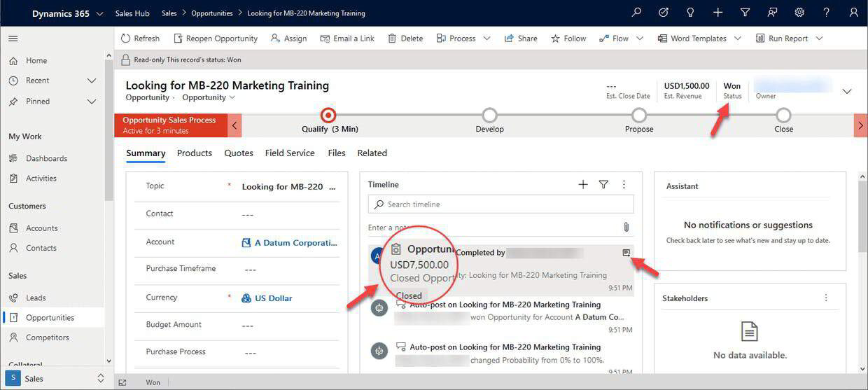Screen dimensions: 868x390
Task: Open Run Report dropdown arrow
Action: 819,39
